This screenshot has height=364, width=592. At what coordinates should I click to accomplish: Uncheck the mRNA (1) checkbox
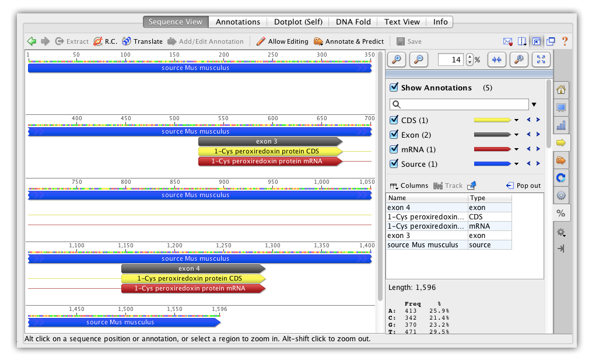point(394,149)
